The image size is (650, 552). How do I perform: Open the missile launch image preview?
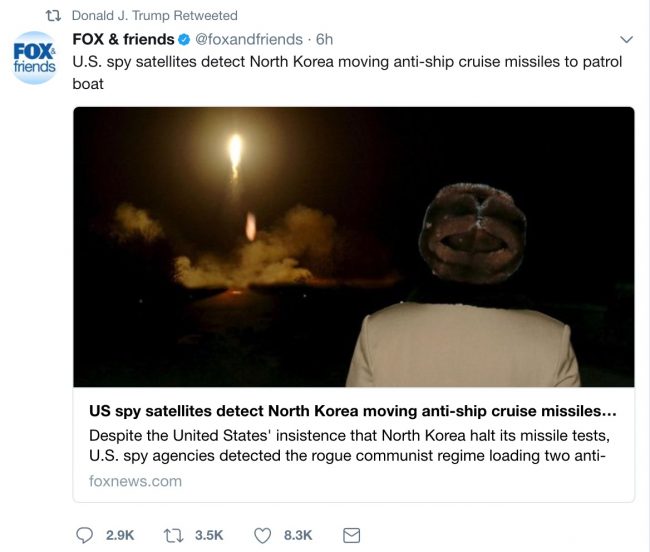coord(354,247)
